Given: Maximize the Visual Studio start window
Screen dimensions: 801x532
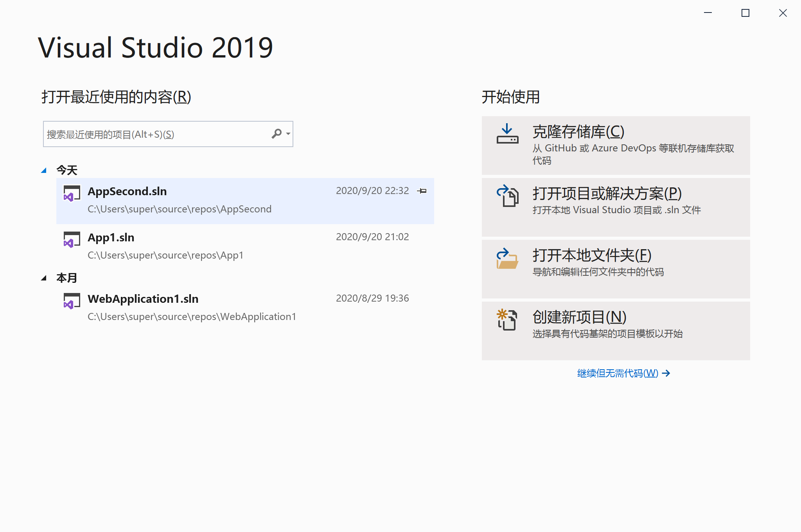Looking at the screenshot, I should coord(745,13).
